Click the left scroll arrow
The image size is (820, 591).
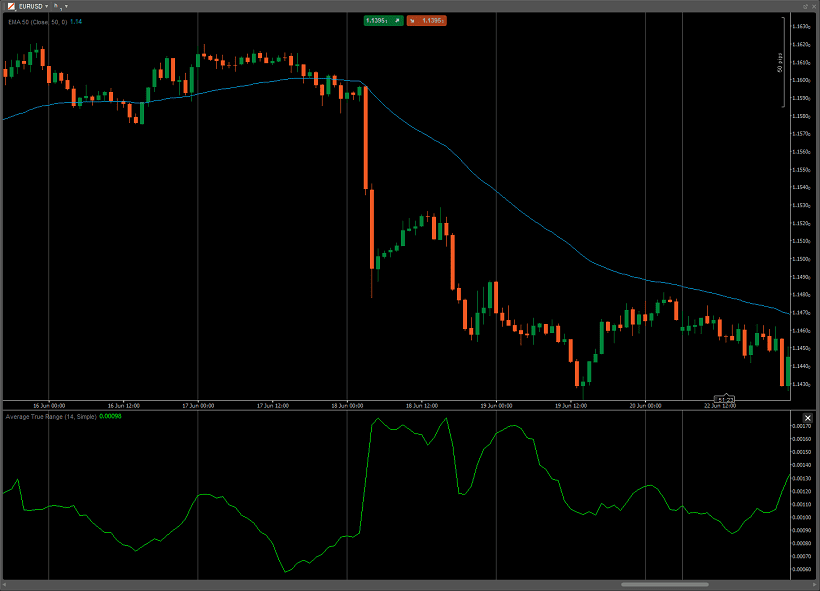[5, 585]
